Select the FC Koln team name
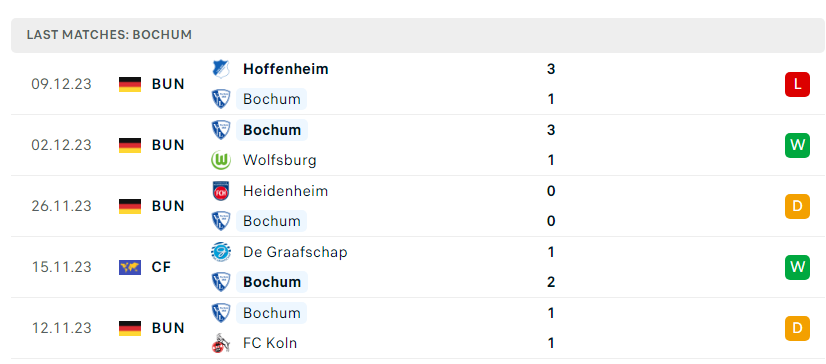 tap(270, 343)
